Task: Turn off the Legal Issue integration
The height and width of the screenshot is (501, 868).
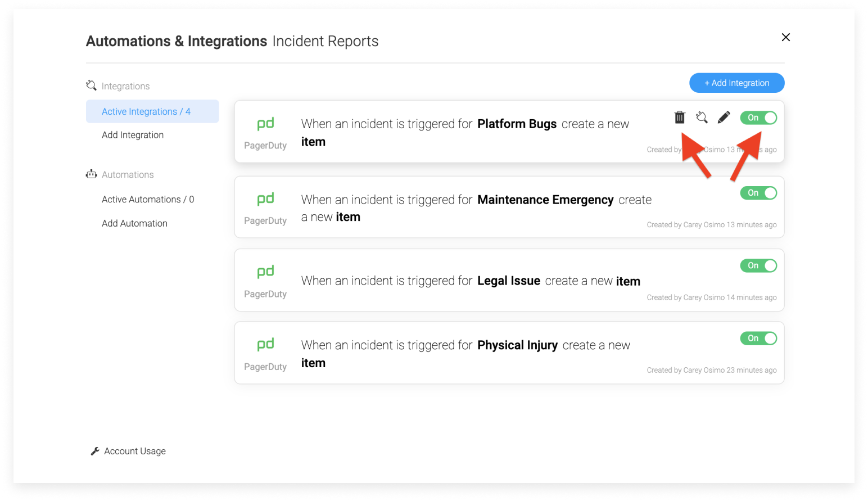Action: click(758, 265)
